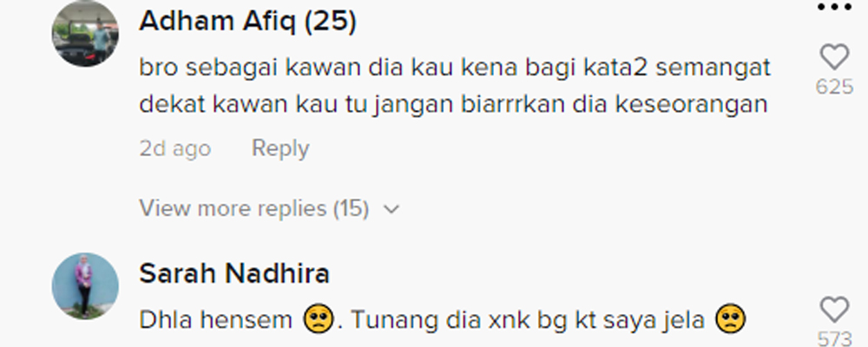Reply to Adham Afiq's comment
Image resolution: width=868 pixels, height=347 pixels.
tap(280, 149)
